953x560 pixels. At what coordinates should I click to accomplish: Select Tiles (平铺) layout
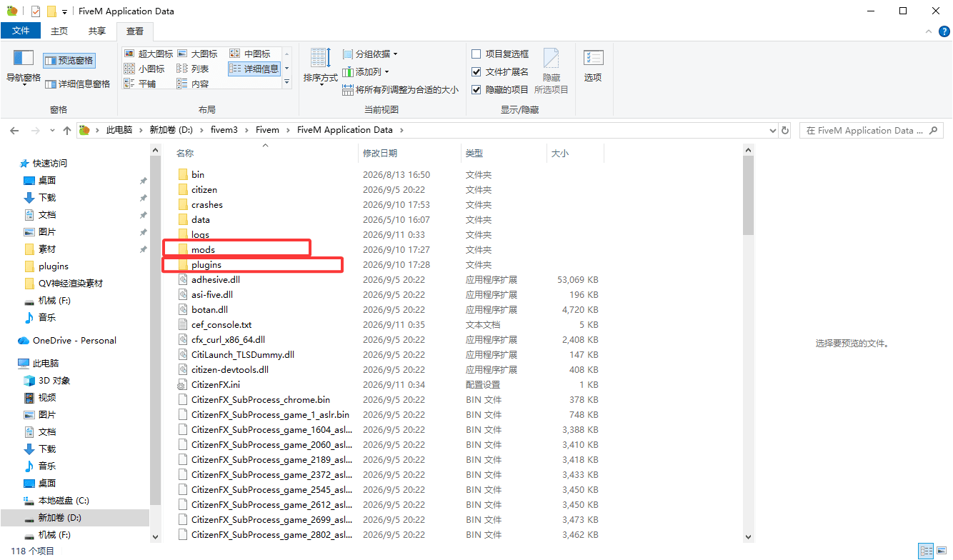click(140, 84)
